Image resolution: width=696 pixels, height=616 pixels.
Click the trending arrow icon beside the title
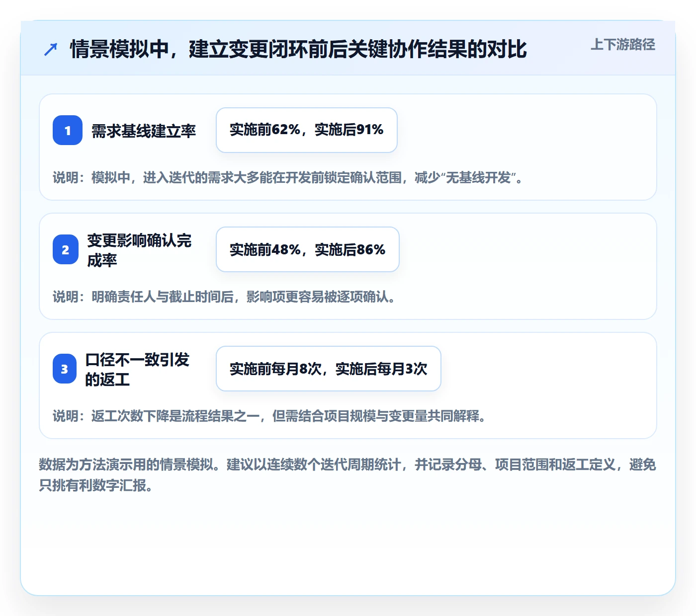[51, 50]
